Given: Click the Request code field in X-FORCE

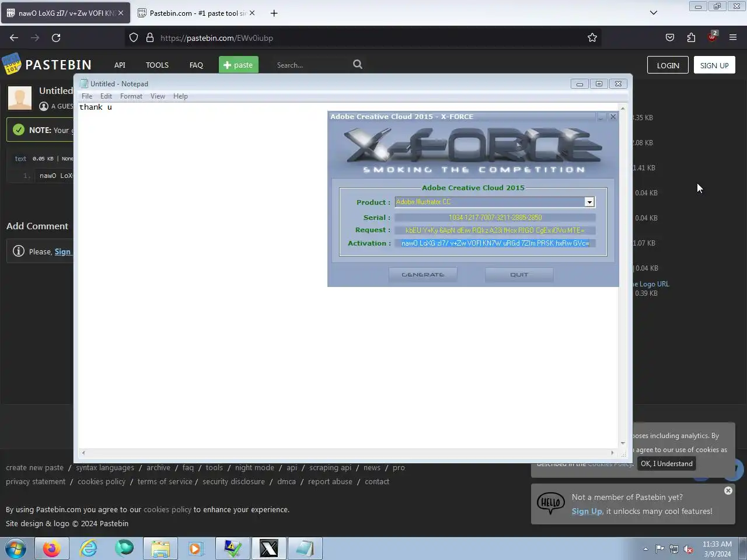Looking at the screenshot, I should 495,230.
